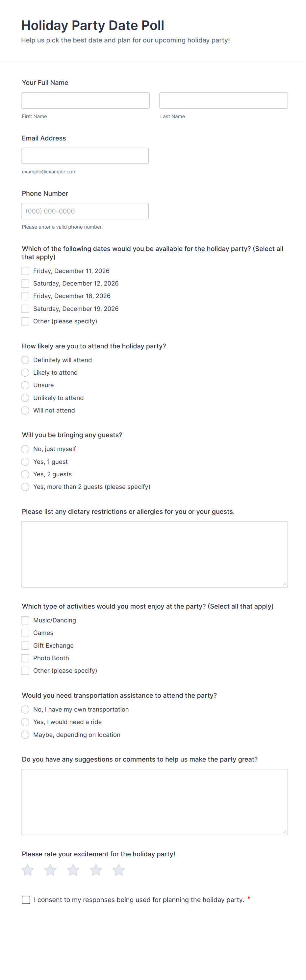306x980 pixels.
Task: Pick Yes, 1 guest
Action: [25, 462]
